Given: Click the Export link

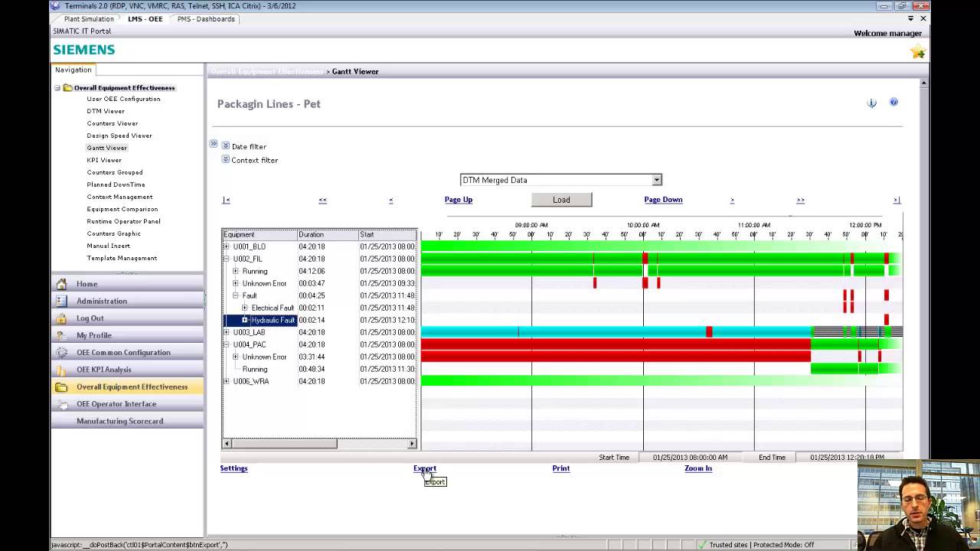Looking at the screenshot, I should pos(425,468).
